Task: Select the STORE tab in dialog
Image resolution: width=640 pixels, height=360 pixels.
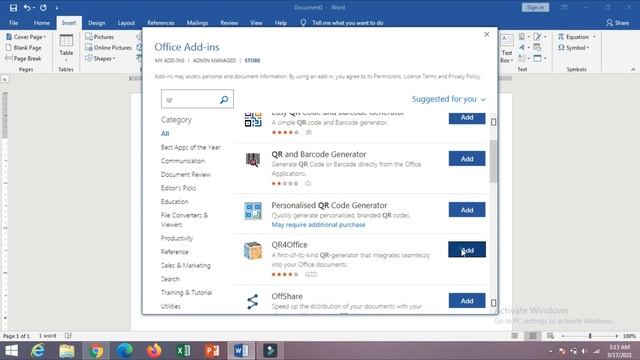Action: [252, 60]
